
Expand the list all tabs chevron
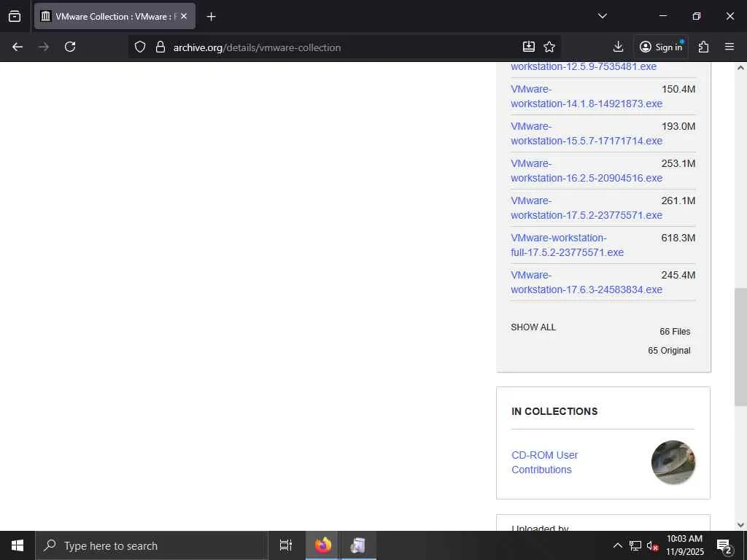[602, 16]
